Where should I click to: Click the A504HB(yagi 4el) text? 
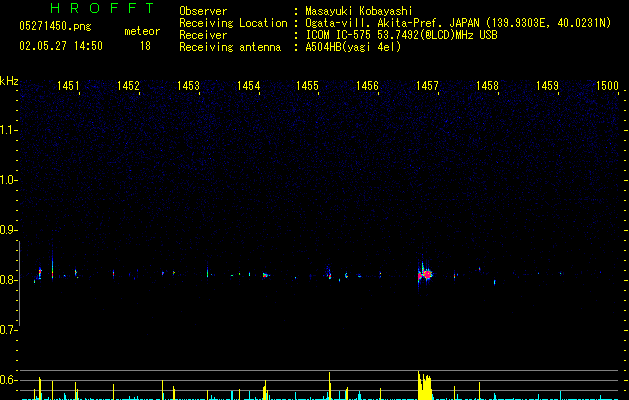click(353, 47)
